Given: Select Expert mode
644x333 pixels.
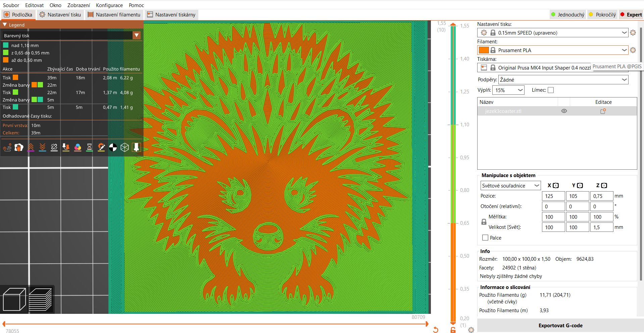Looking at the screenshot, I should 631,14.
